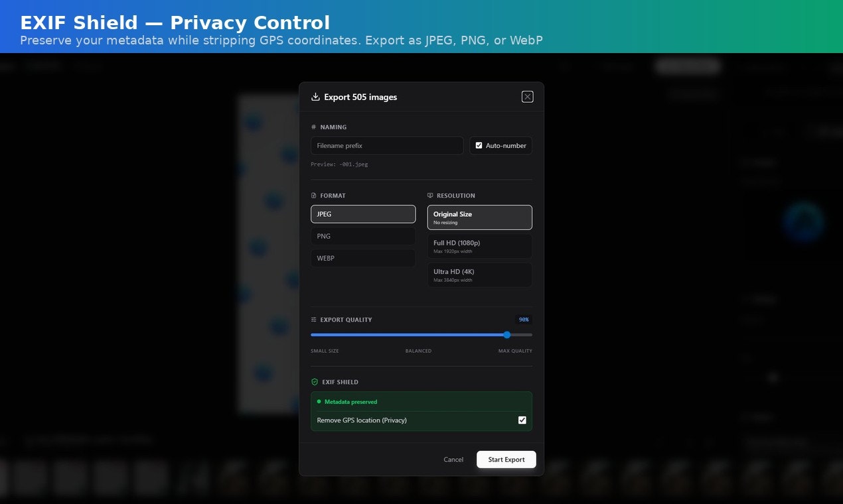This screenshot has height=504, width=843.
Task: Click the export quality slider handle
Action: coord(507,335)
